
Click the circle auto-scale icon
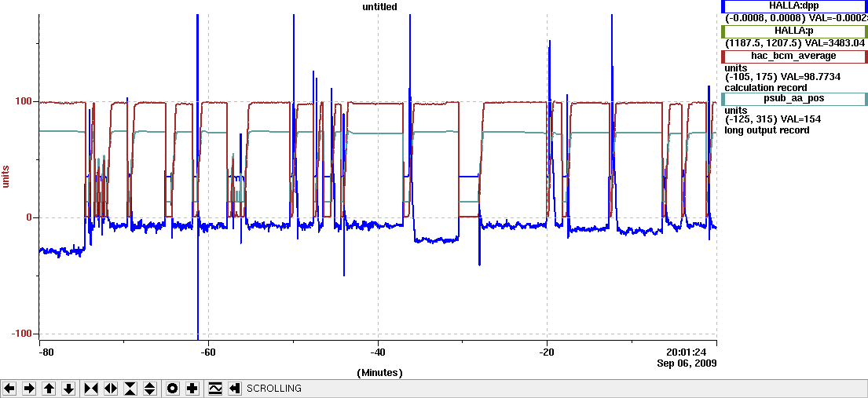pyautogui.click(x=173, y=389)
